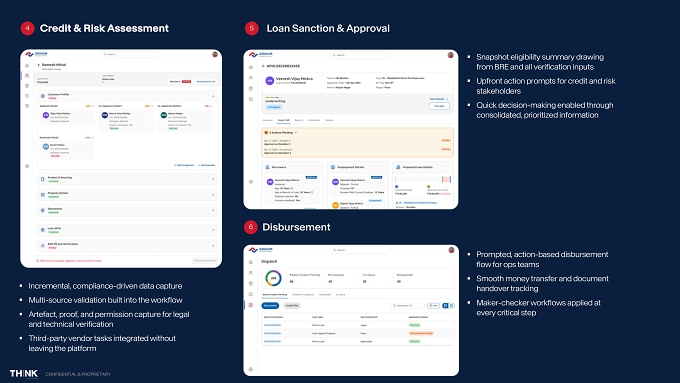Open the Documents tab in Loan Sanction screen
Image resolution: width=680 pixels, height=383 pixels.
pos(314,120)
